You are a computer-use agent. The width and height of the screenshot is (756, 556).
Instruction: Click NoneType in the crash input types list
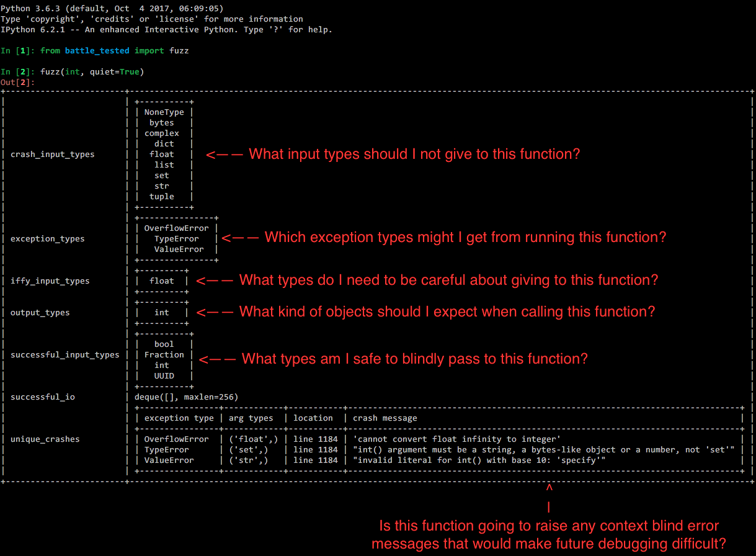(x=164, y=112)
